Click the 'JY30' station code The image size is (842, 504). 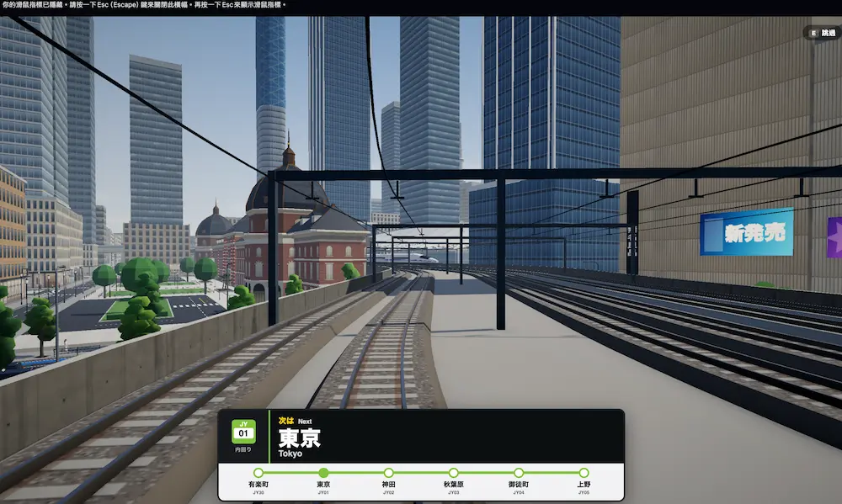coord(258,492)
